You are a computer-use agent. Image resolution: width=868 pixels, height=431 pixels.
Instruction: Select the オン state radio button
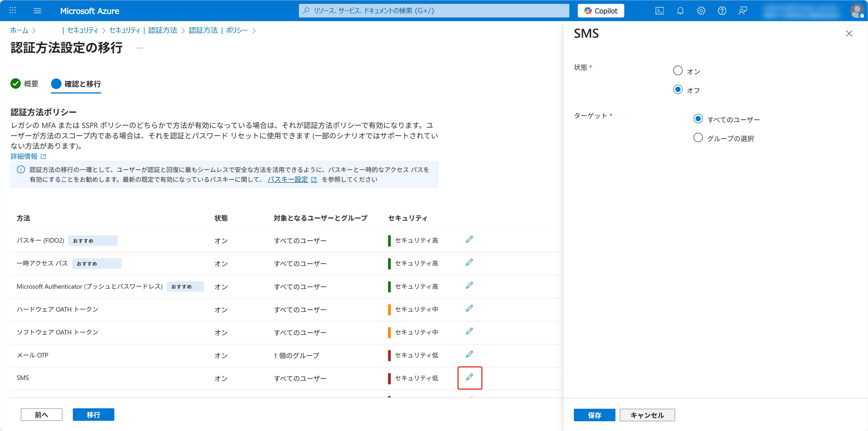[678, 70]
